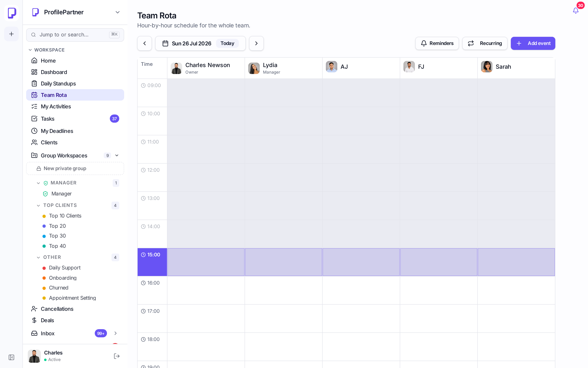Collapse Group Workspaces chevron
588x368 pixels.
pyautogui.click(x=117, y=155)
